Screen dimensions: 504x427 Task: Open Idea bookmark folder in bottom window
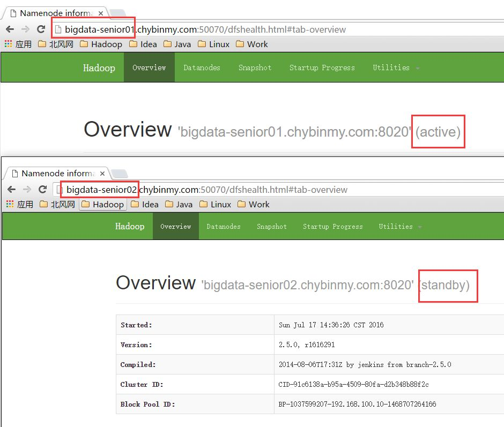[x=145, y=204]
